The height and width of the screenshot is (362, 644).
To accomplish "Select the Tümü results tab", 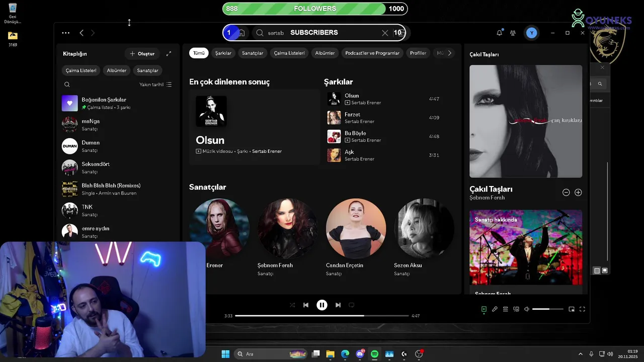I will (x=199, y=53).
